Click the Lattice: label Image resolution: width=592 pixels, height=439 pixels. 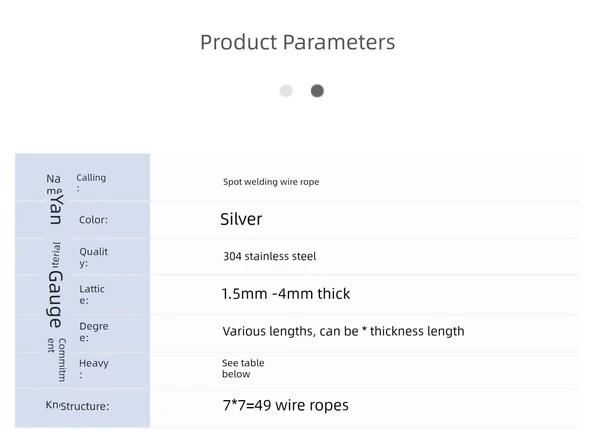pyautogui.click(x=92, y=294)
